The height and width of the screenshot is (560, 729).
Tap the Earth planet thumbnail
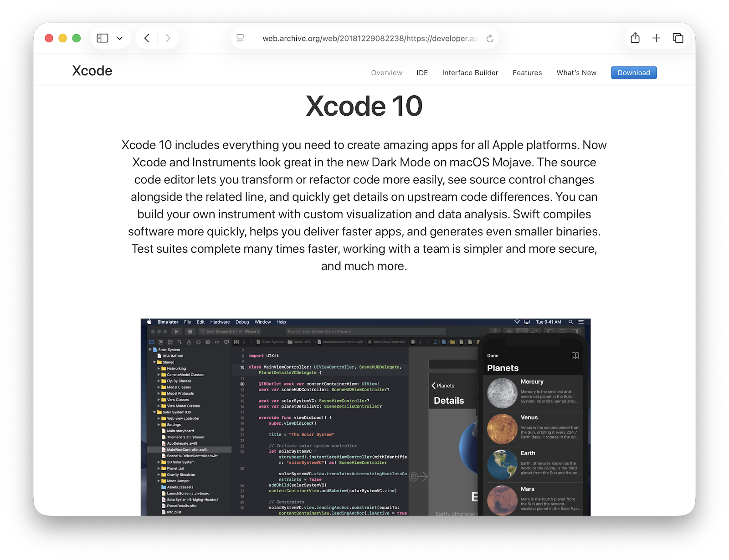502,465
